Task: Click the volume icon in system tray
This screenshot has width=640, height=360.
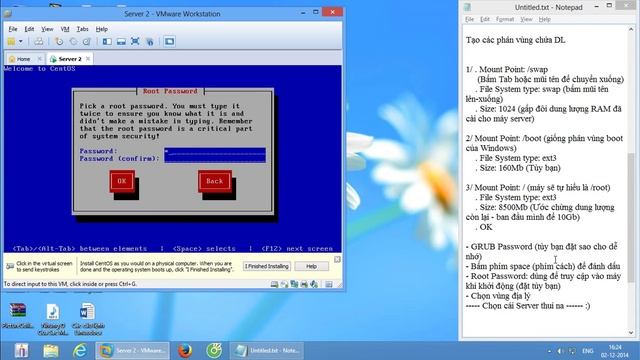Action: pyautogui.click(x=560, y=351)
